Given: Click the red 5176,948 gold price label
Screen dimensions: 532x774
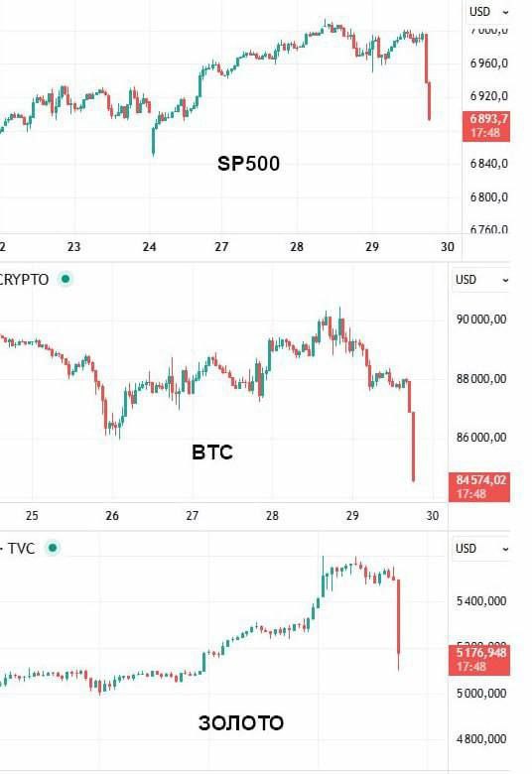Looking at the screenshot, I should (x=479, y=660).
